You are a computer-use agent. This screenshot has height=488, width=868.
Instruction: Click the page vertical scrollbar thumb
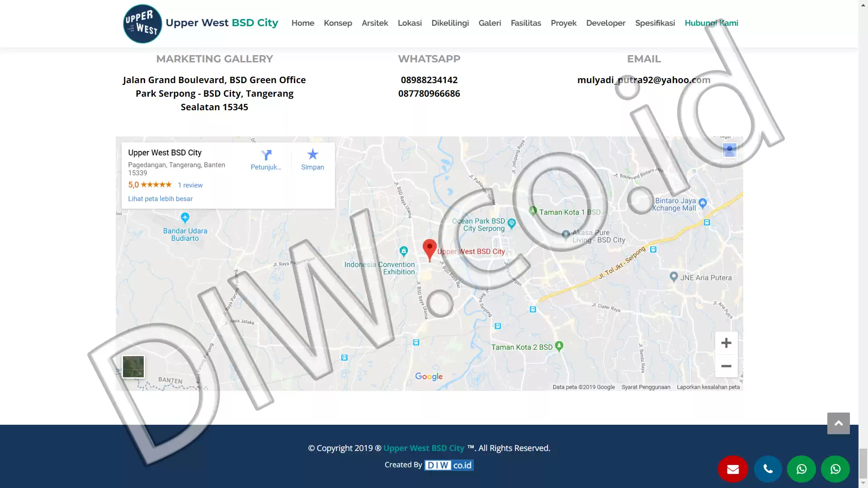tap(863, 463)
